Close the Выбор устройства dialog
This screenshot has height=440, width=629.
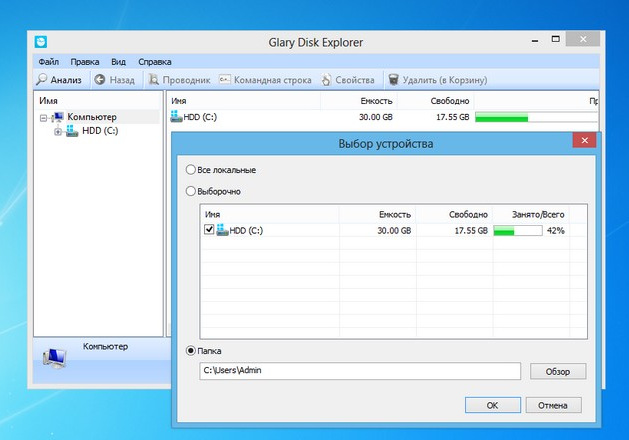584,140
